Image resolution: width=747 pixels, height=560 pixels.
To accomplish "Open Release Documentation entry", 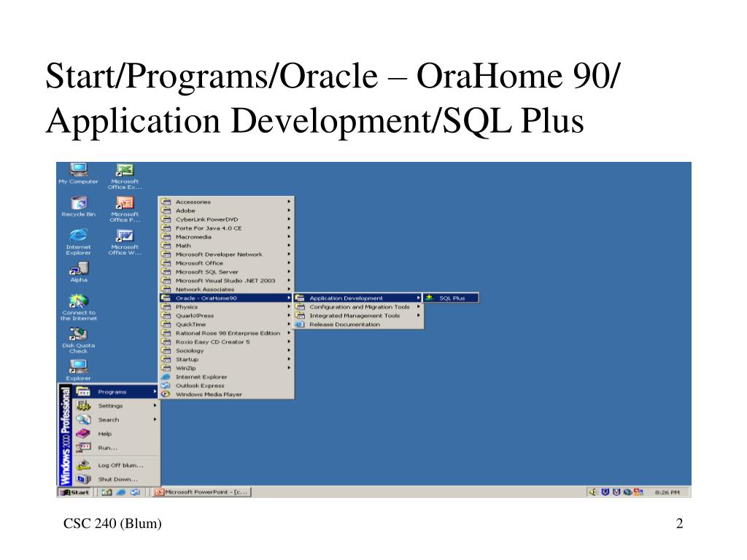I will (358, 324).
